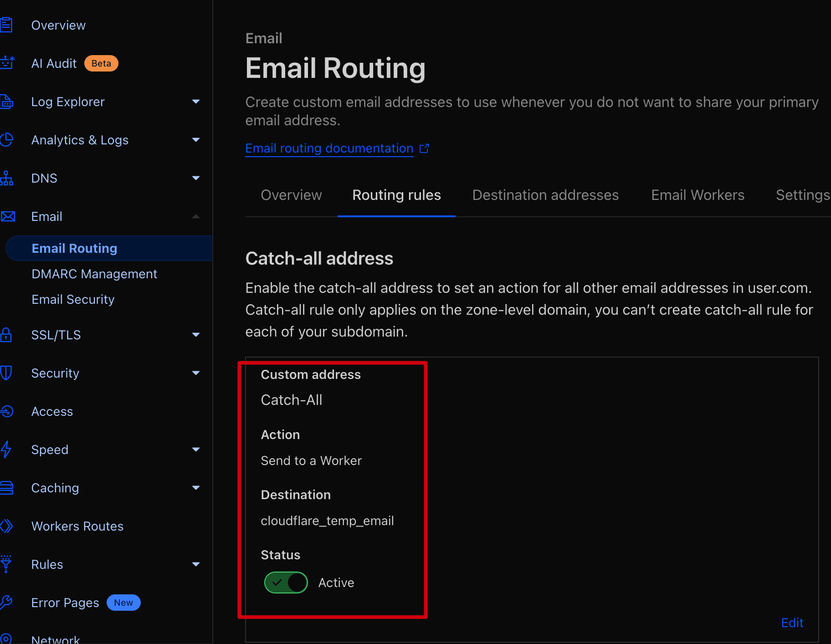Select the AI Audit icon
Screen dimensions: 831x644
click(7, 63)
